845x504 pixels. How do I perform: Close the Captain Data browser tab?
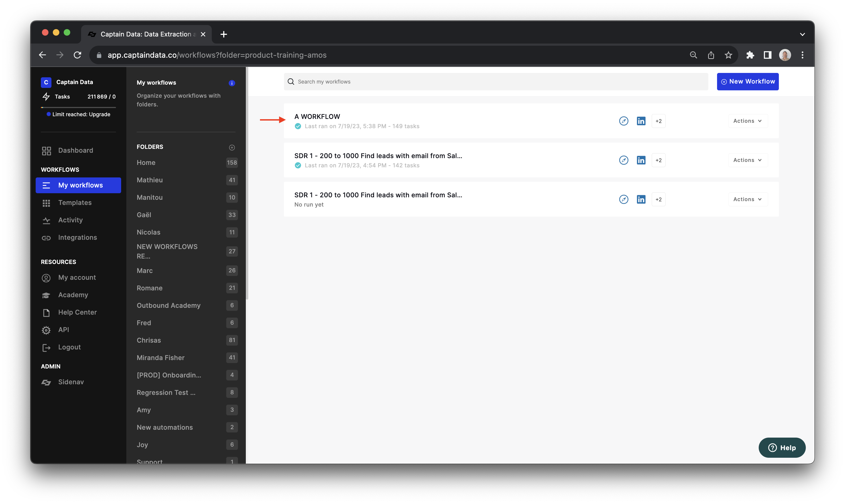(x=203, y=34)
